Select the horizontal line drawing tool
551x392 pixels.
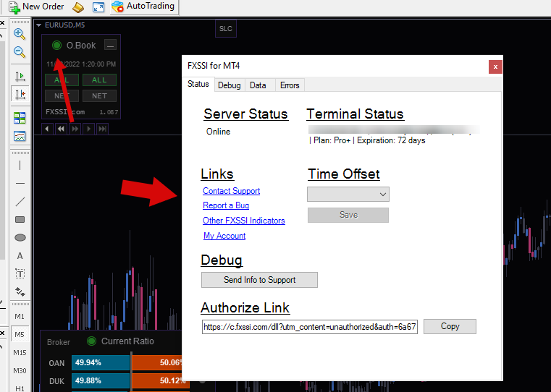point(20,184)
